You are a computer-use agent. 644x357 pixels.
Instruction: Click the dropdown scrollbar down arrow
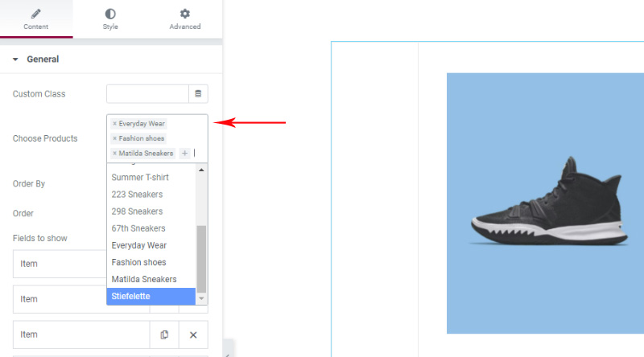tap(201, 298)
